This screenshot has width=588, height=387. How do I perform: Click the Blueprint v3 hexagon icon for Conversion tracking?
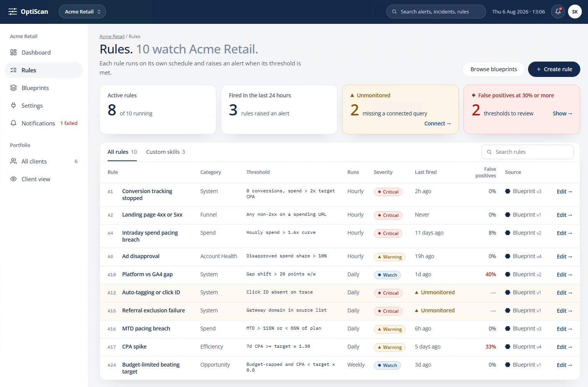[x=508, y=191]
